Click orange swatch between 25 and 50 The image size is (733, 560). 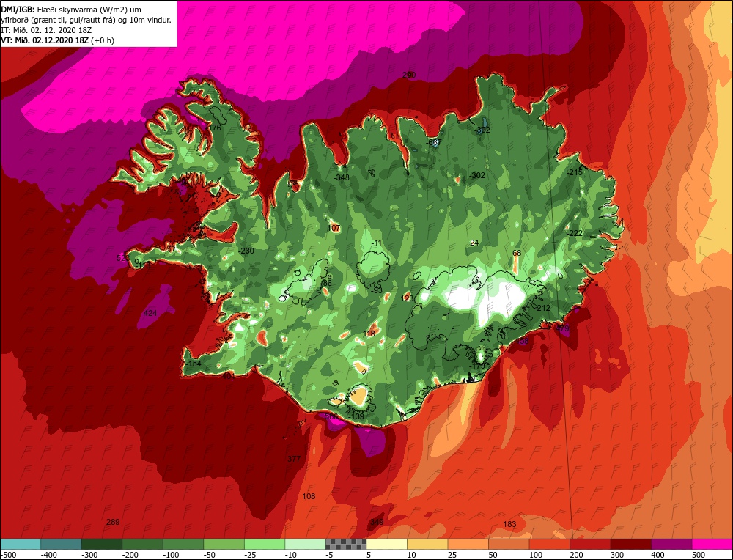pos(468,544)
